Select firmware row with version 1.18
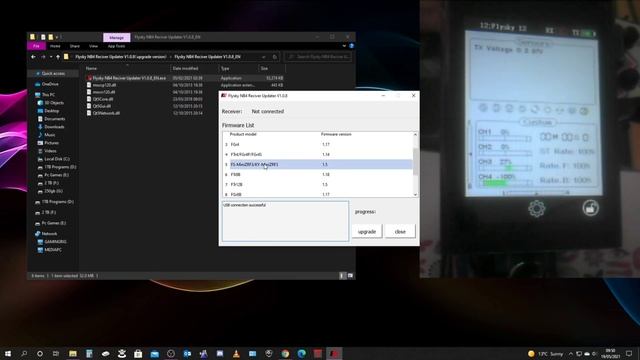The width and height of the screenshot is (640, 360). pos(318,174)
